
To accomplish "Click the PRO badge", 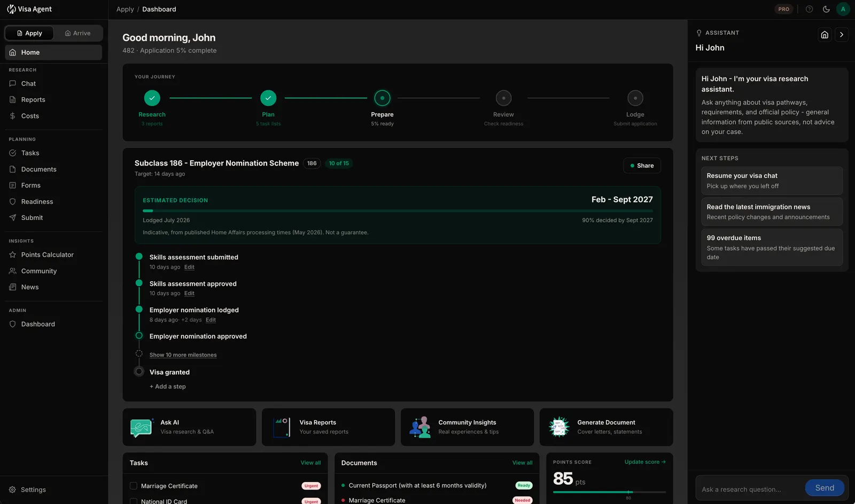I will 784,9.
